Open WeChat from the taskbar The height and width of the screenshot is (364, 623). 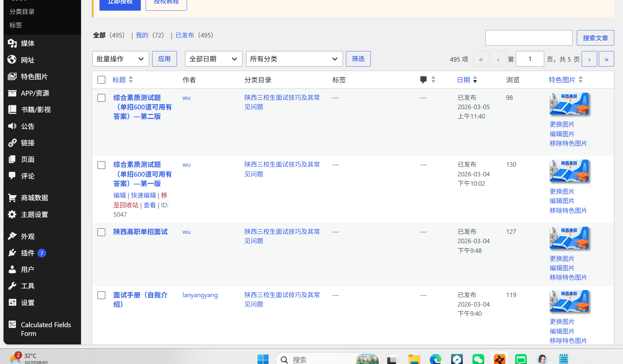[x=478, y=359]
